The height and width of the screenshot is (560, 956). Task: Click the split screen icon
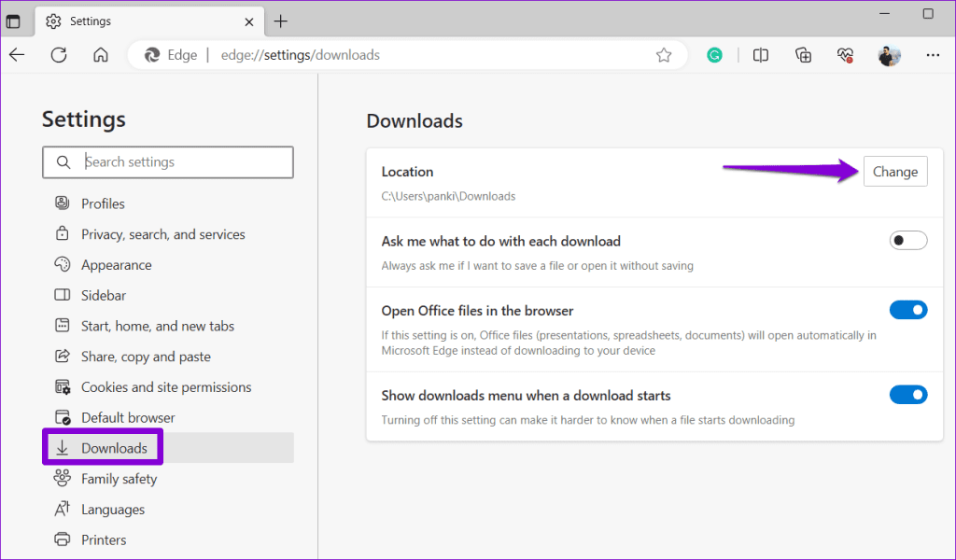[760, 55]
